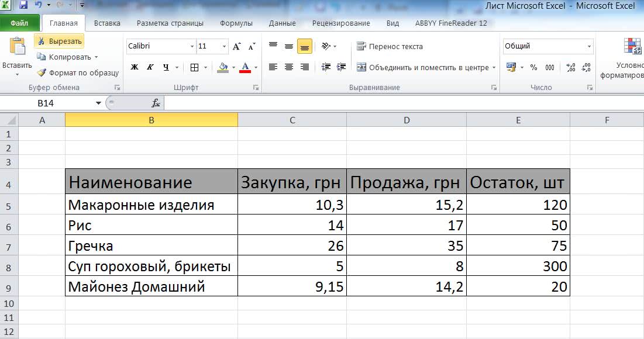Apply yellow fill color bucket
This screenshot has height=339, width=644.
(223, 67)
